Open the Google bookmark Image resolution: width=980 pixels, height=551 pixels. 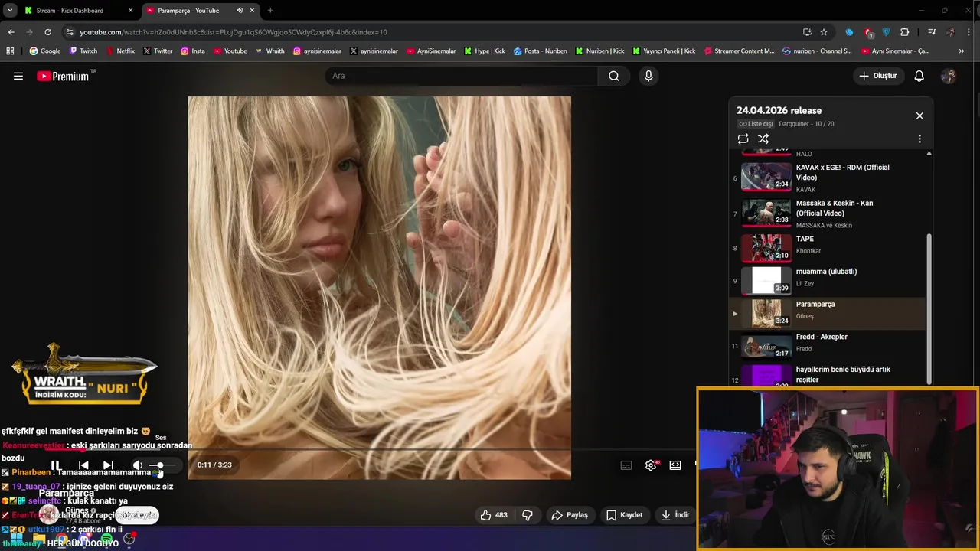[45, 51]
